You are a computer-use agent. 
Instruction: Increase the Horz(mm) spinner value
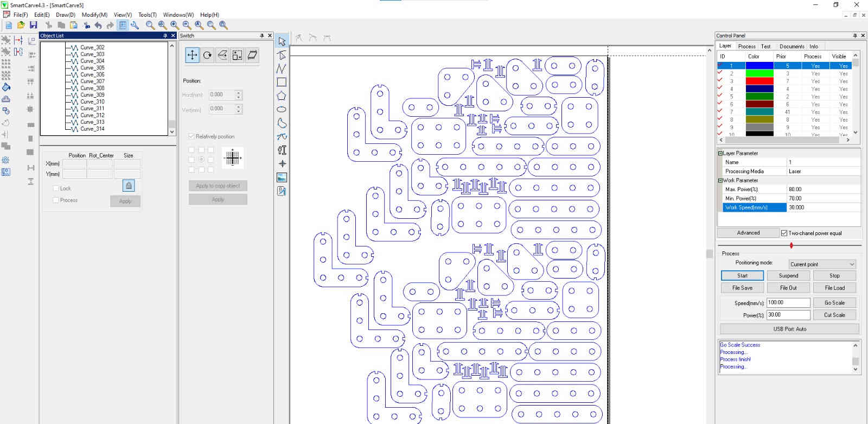[239, 93]
